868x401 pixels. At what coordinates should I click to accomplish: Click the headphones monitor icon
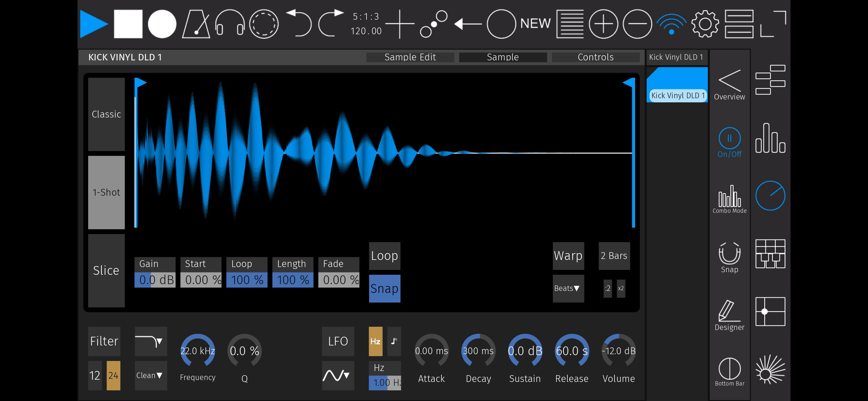coord(230,24)
